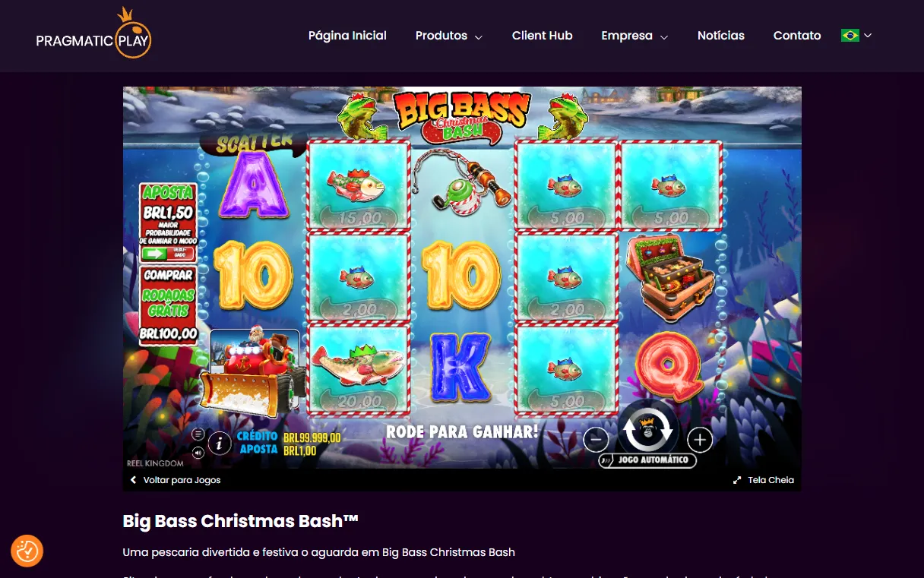
Task: Increase bet with the plus button
Action: click(x=700, y=439)
